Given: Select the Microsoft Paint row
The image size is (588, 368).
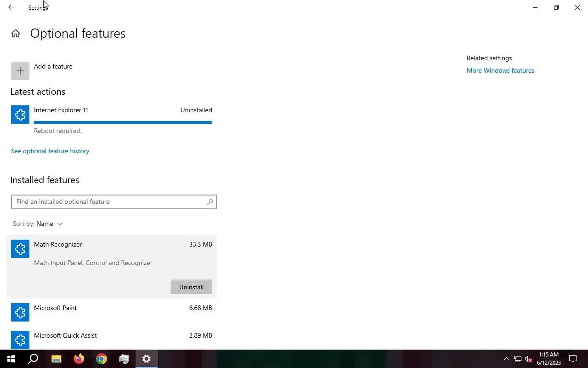Looking at the screenshot, I should (112, 312).
